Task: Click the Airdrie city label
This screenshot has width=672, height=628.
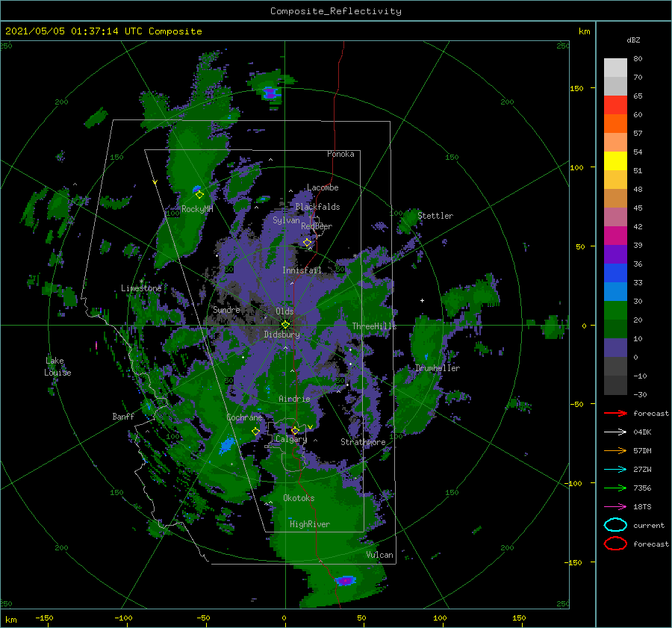Action: 294,399
